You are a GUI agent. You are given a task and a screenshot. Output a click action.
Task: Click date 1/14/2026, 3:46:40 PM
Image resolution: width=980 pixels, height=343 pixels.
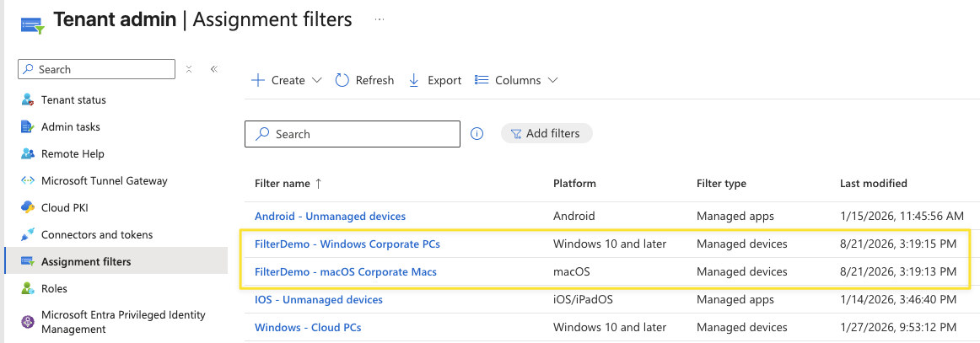point(898,300)
